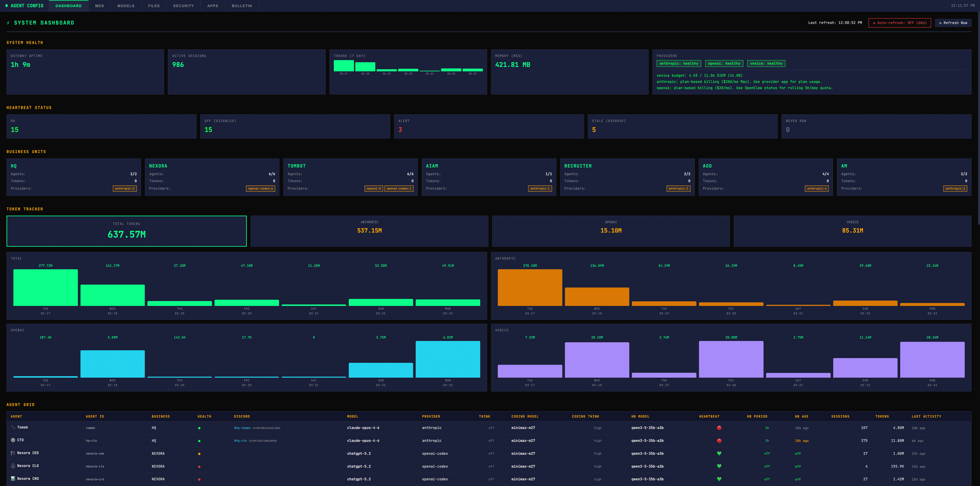
Task: Click the anthropic: healthy provider badge
Action: pos(679,64)
